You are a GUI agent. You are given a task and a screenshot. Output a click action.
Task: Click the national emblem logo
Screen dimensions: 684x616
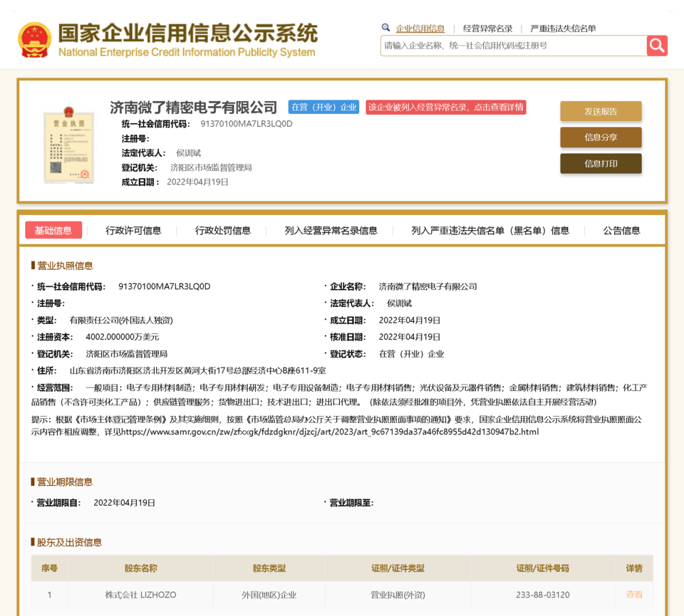34,40
